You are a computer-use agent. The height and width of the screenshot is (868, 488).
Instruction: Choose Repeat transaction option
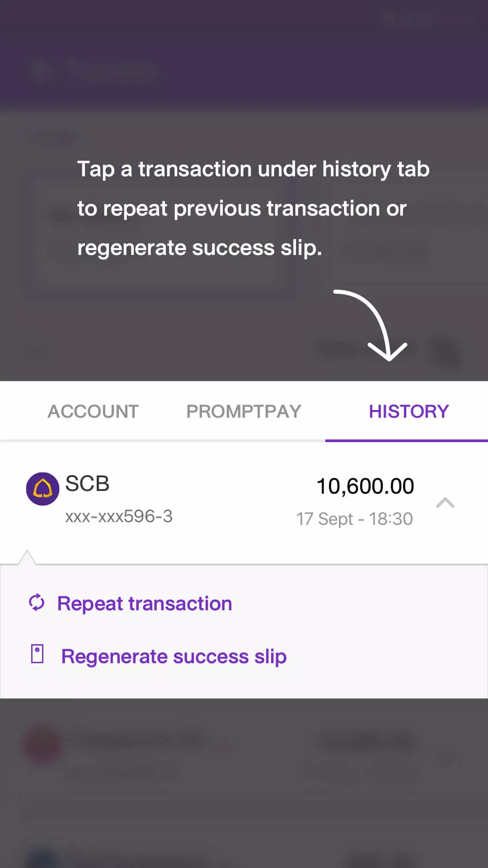click(x=144, y=604)
